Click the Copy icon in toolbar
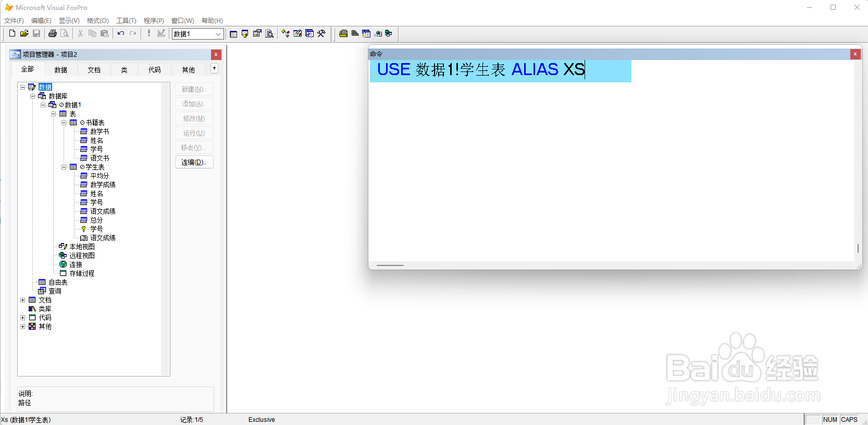This screenshot has width=868, height=425. coord(92,33)
